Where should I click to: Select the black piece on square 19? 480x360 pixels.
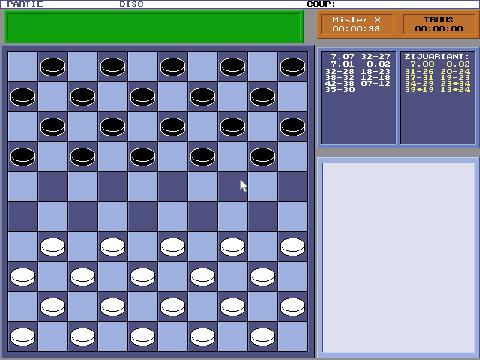202,157
